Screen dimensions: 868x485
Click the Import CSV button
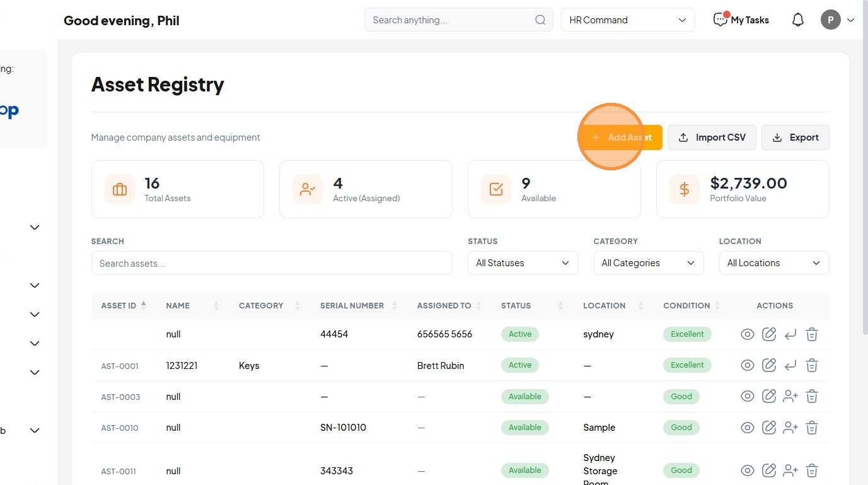(712, 137)
